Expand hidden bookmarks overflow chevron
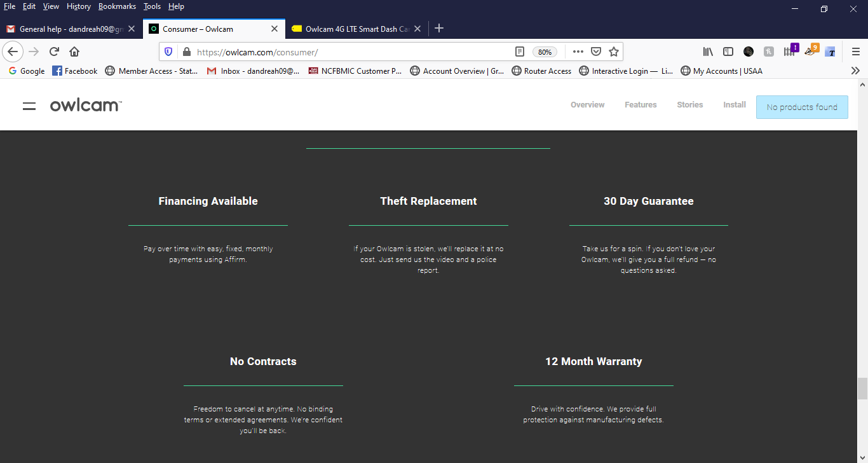This screenshot has height=463, width=868. [x=855, y=71]
